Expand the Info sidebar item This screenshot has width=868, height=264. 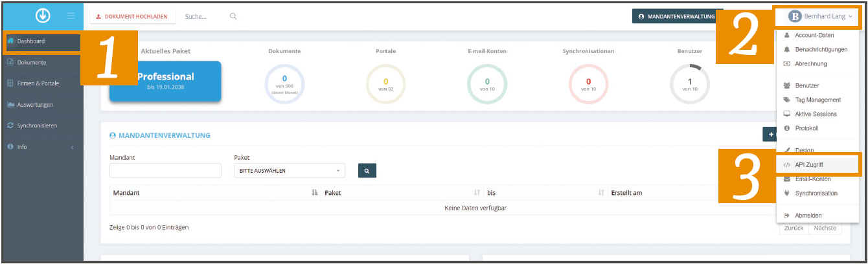point(43,147)
